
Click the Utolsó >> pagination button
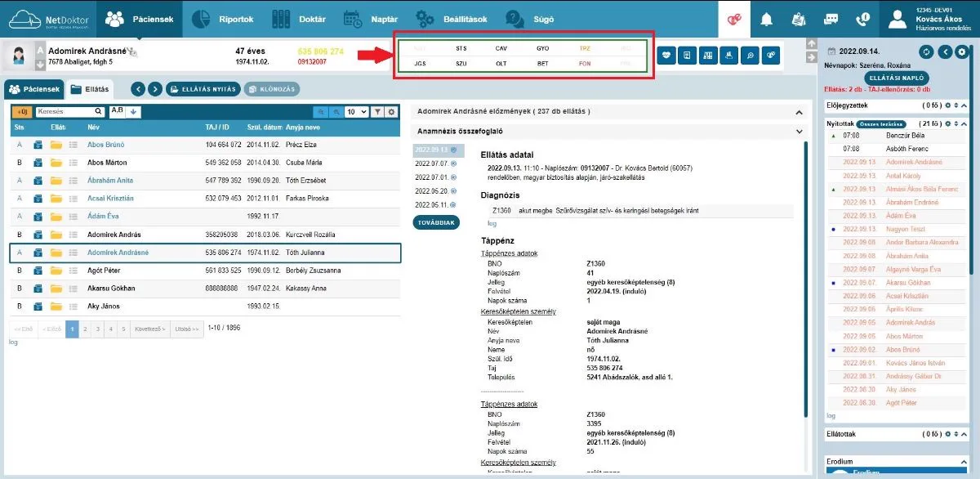pyautogui.click(x=187, y=329)
